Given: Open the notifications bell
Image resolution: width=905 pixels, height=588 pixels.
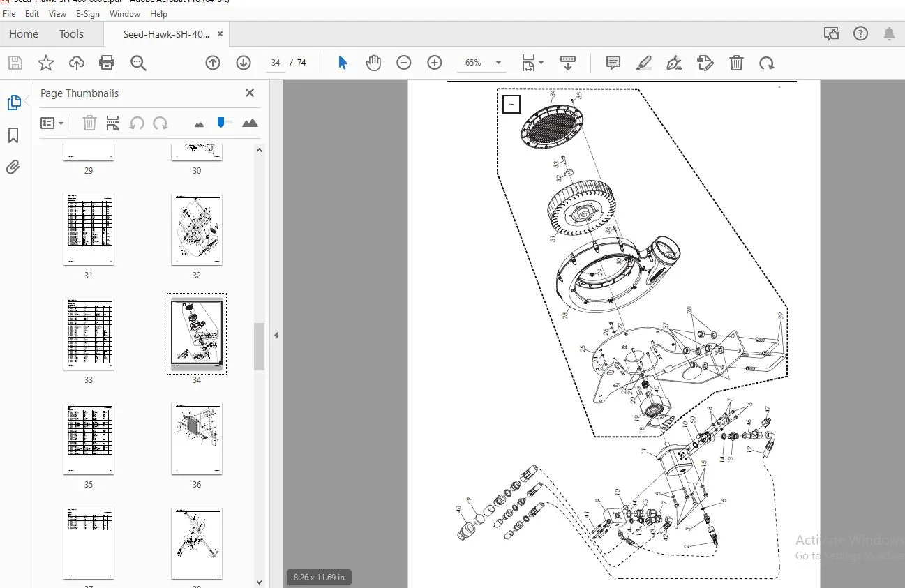Looking at the screenshot, I should pyautogui.click(x=889, y=33).
